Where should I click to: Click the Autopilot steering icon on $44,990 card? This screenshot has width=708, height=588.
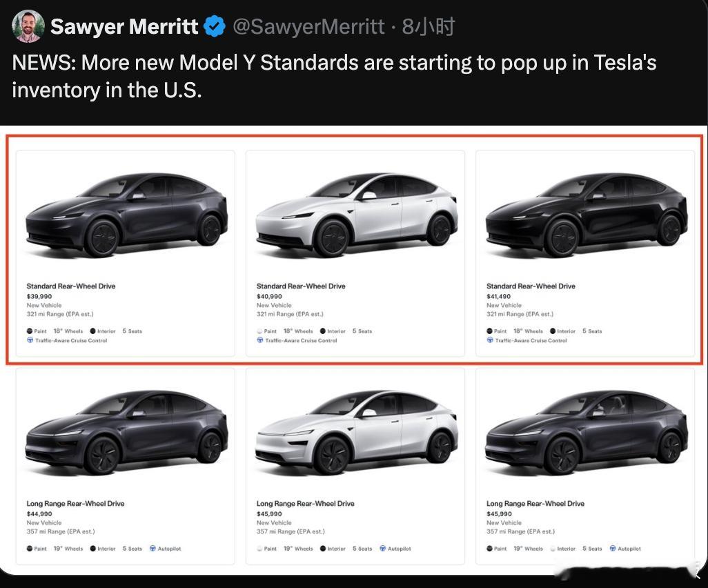(153, 549)
